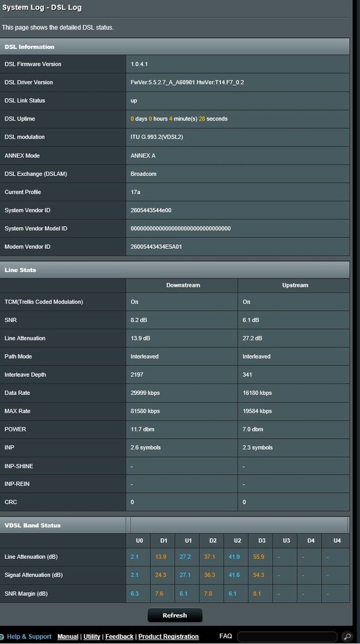Click the 'SNR Margin (dB)' row label
360x644 pixels.
click(26, 594)
